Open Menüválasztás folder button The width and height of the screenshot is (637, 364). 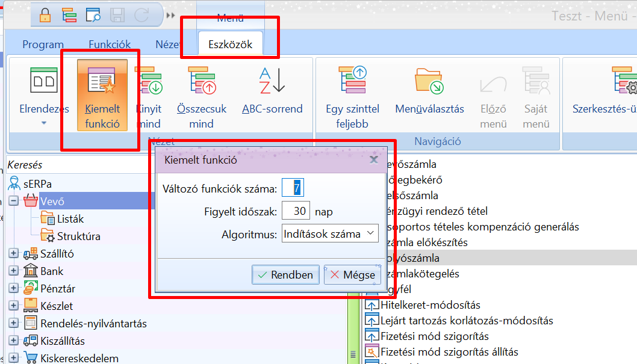[429, 91]
